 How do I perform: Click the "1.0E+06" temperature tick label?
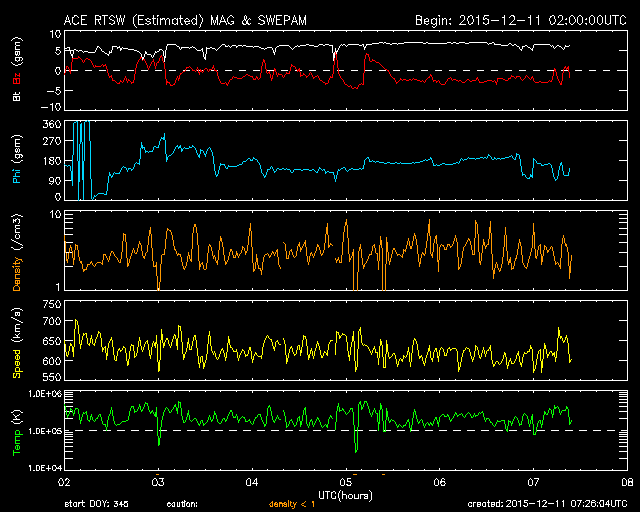tap(45, 394)
